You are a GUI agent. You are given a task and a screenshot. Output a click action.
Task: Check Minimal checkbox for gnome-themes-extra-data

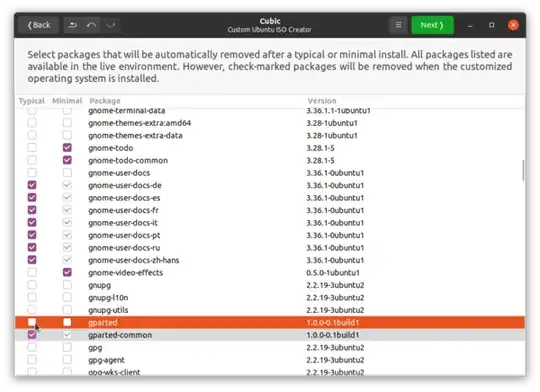(67, 135)
